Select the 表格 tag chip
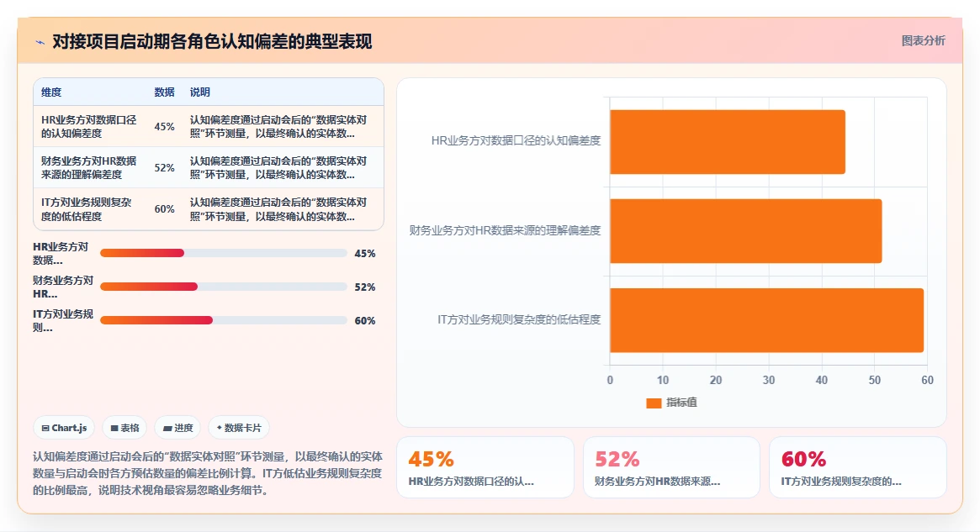Image resolution: width=980 pixels, height=532 pixels. click(x=124, y=428)
